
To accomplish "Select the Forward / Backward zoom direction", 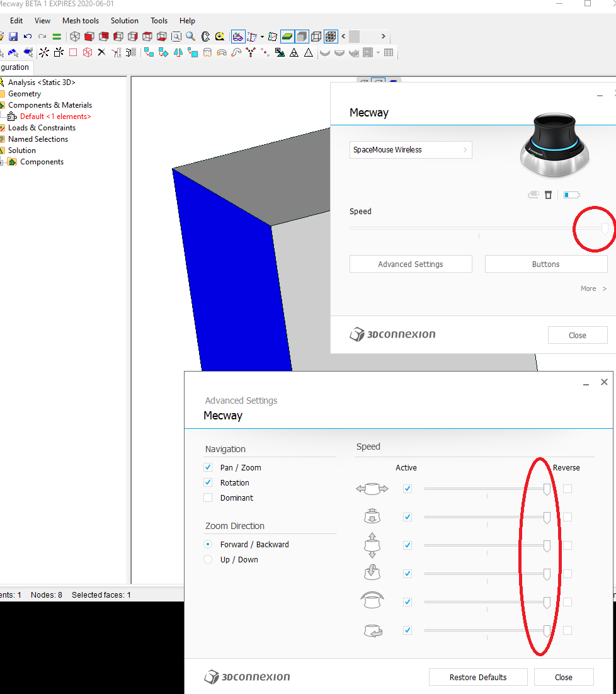I will 208,544.
